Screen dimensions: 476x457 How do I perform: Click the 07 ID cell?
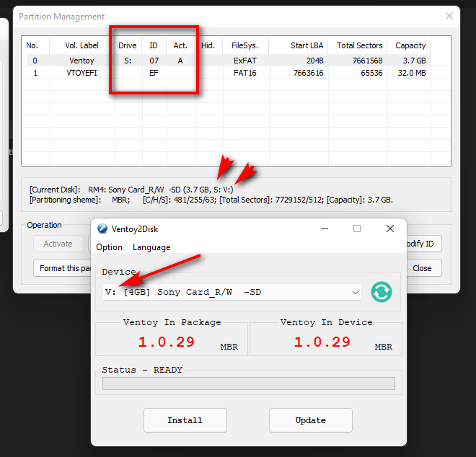[x=154, y=61]
